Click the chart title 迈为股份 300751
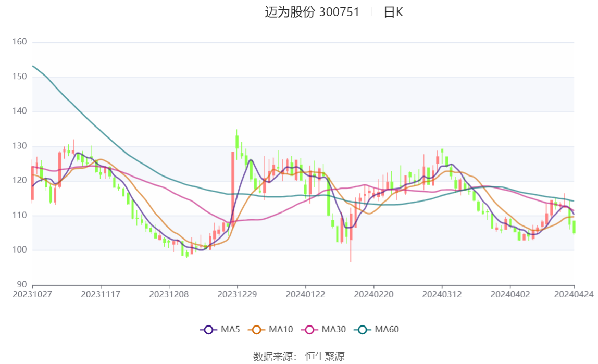 tap(312, 12)
